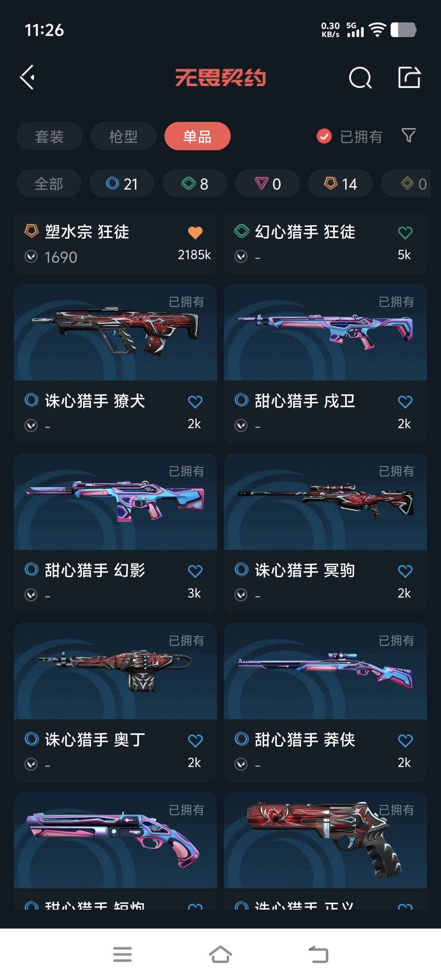Screen dimensions: 441x980
Task: Filter by orange tier showing 14
Action: [x=340, y=183]
